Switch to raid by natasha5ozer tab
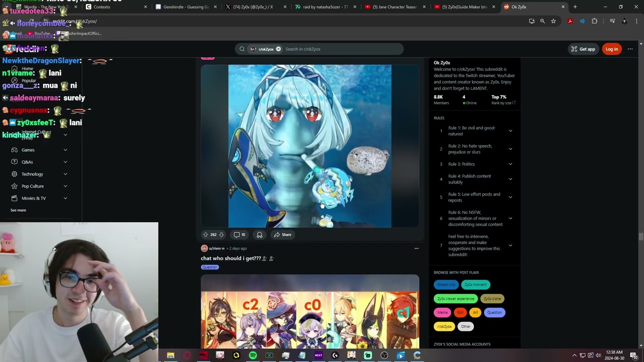 tap(326, 7)
